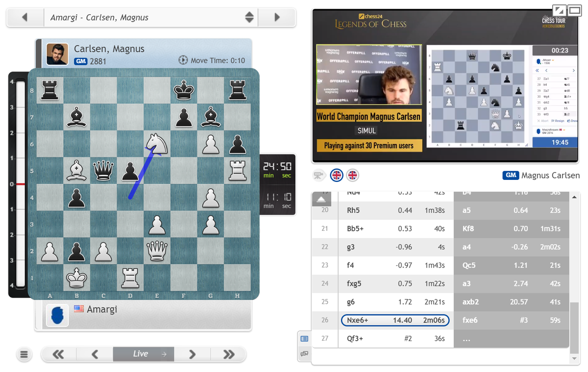
Task: Select the white king on b1
Action: point(77,279)
